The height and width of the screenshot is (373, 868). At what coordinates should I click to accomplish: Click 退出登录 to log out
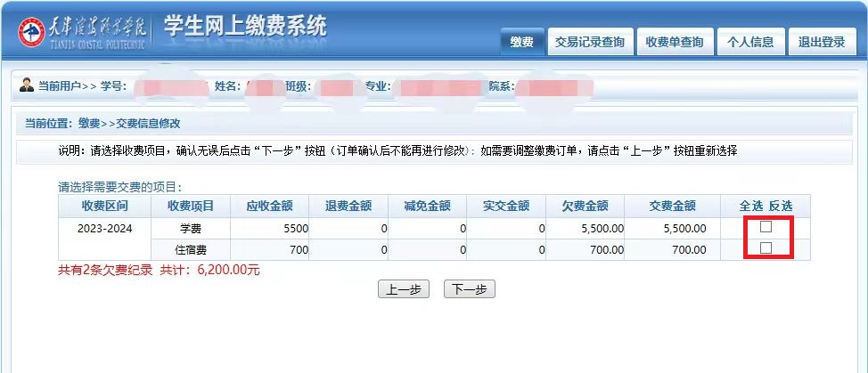tap(821, 42)
